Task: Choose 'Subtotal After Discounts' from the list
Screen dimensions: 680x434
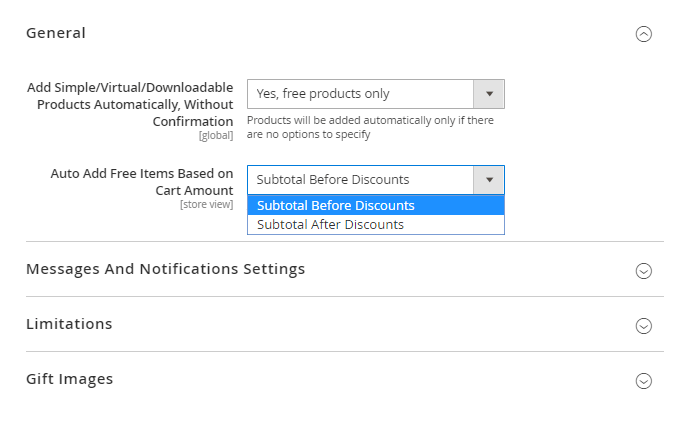Action: click(331, 225)
